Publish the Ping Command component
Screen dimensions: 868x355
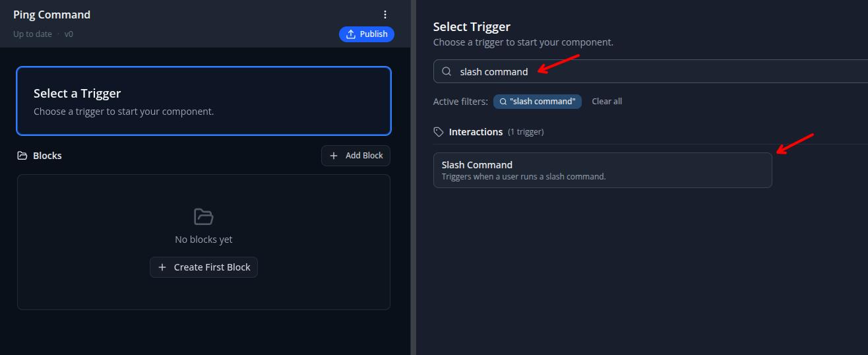point(367,34)
